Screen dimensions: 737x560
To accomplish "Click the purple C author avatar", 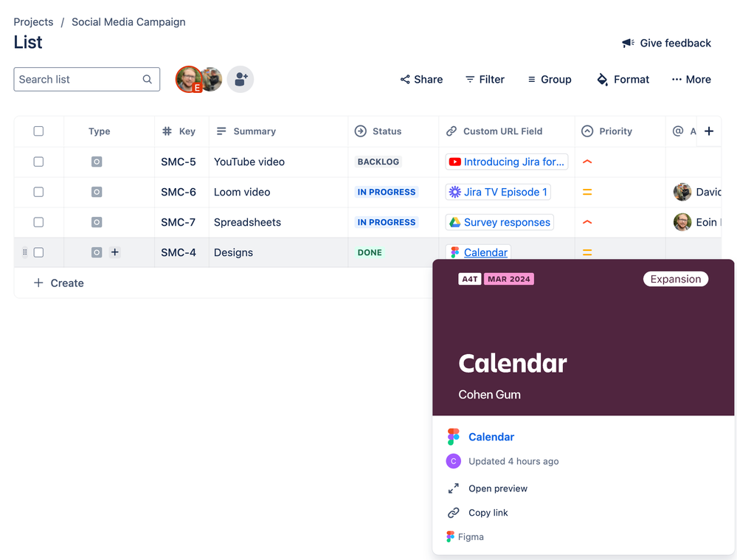I will click(453, 461).
